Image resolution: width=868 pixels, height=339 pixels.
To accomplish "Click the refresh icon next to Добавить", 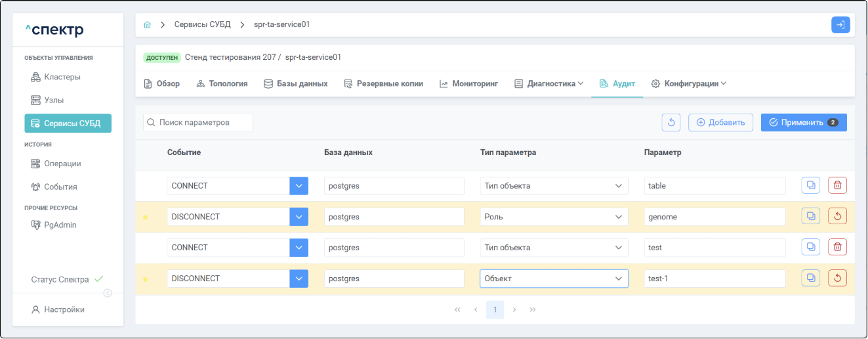I will 672,122.
